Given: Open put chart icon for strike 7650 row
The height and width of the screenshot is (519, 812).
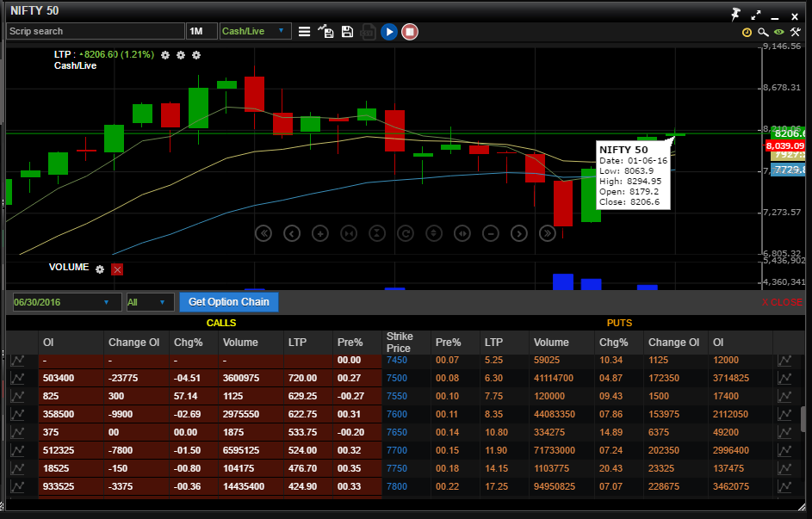Looking at the screenshot, I should 784,433.
